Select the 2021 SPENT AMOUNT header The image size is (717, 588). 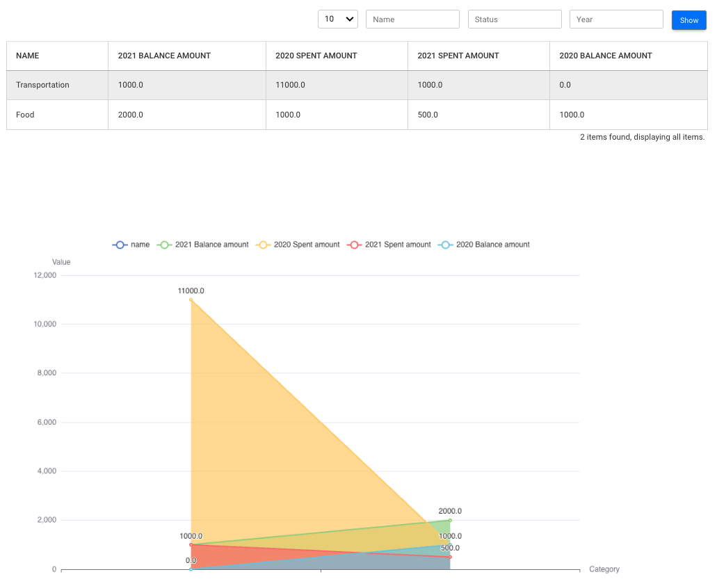[458, 56]
